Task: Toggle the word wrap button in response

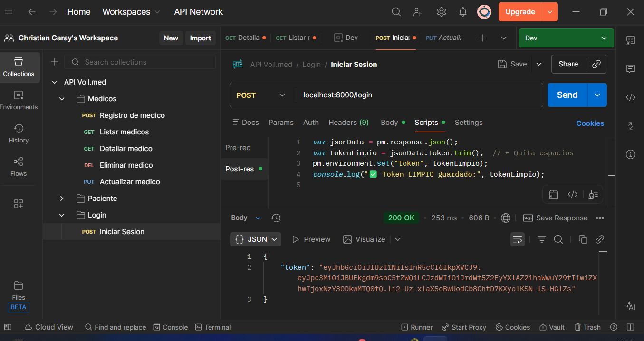Action: (517, 239)
